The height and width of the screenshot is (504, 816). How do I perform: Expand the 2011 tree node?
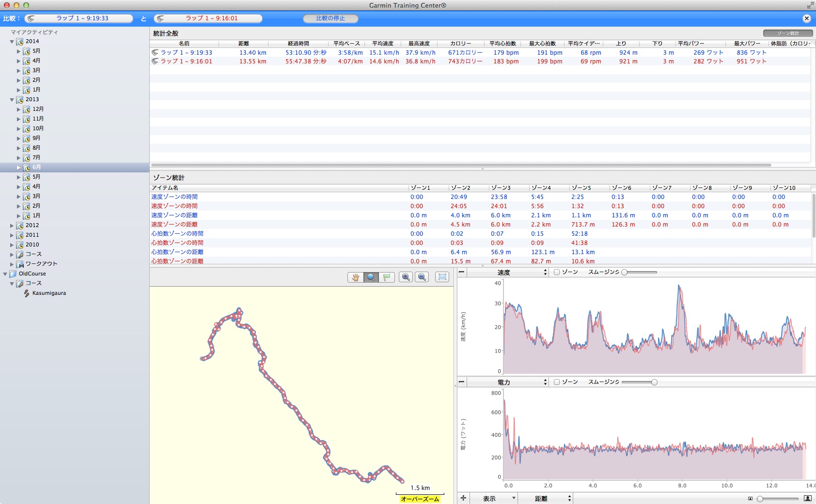pyautogui.click(x=12, y=235)
